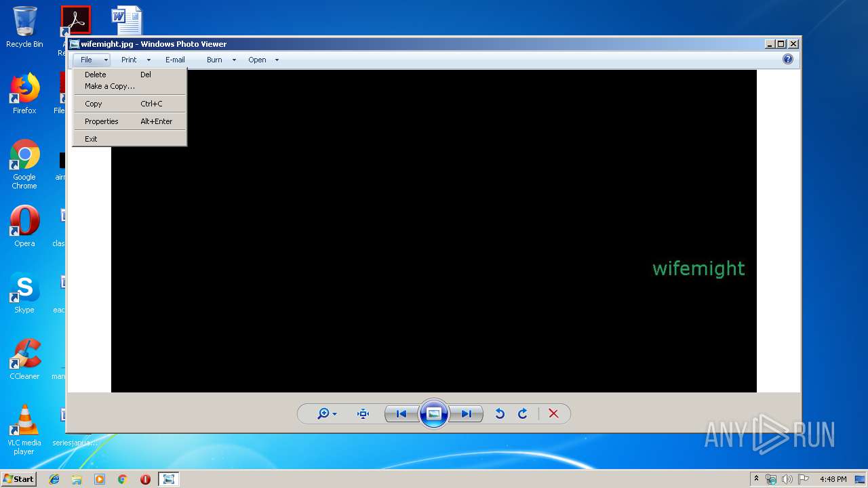Click the Actual size fit button

[x=363, y=413]
